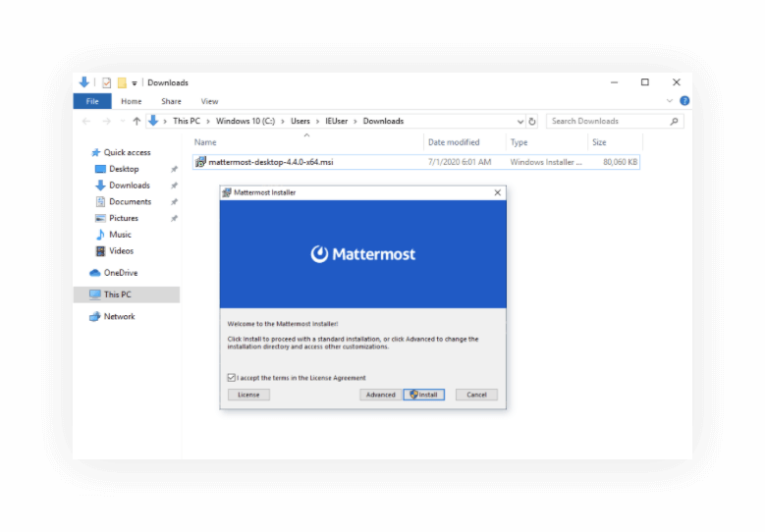Expand the ribbon with the chevron
This screenshot has height=532, width=765.
(x=670, y=101)
